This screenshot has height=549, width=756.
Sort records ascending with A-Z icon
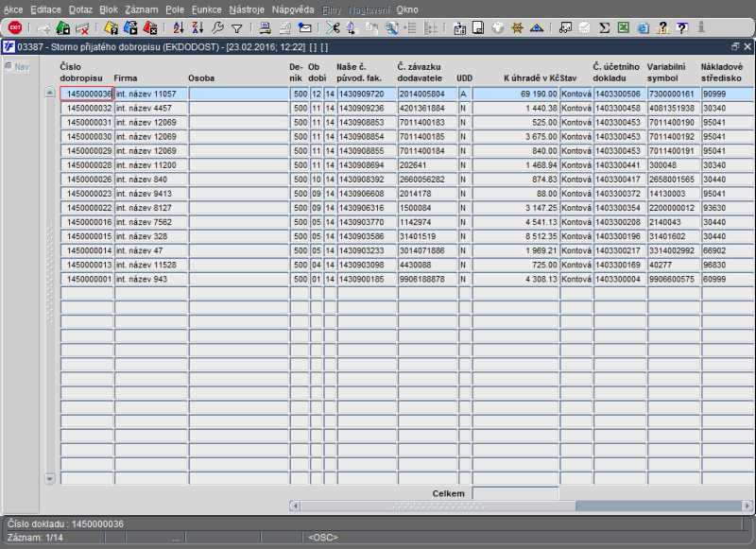coord(179,28)
